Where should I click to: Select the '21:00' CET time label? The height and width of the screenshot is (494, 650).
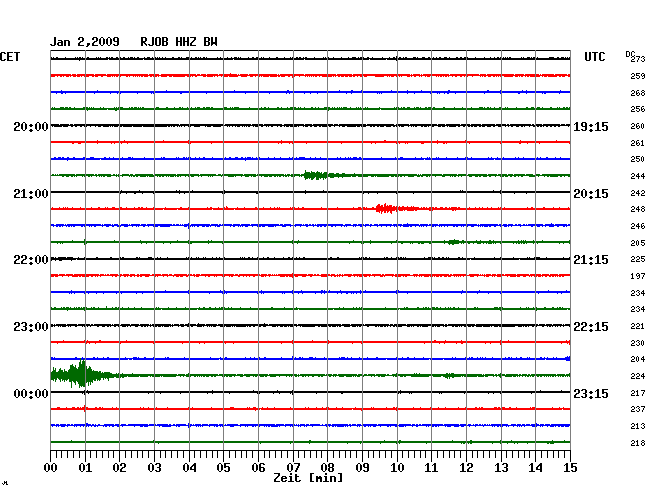pyautogui.click(x=31, y=194)
